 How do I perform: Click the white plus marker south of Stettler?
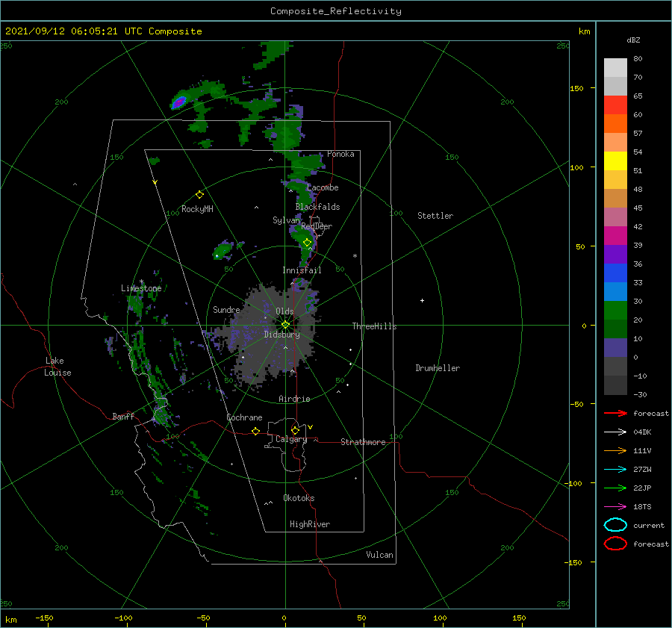(422, 300)
